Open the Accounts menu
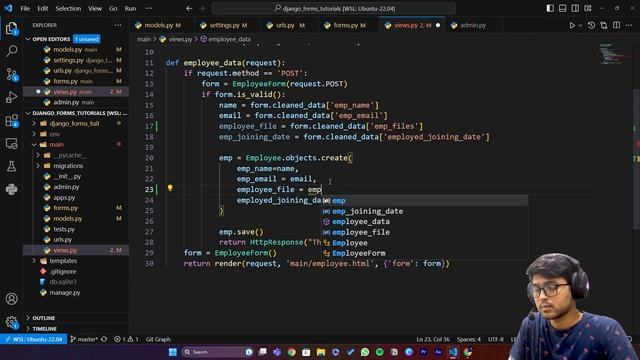Viewport: 640px width, 360px height. [11, 299]
